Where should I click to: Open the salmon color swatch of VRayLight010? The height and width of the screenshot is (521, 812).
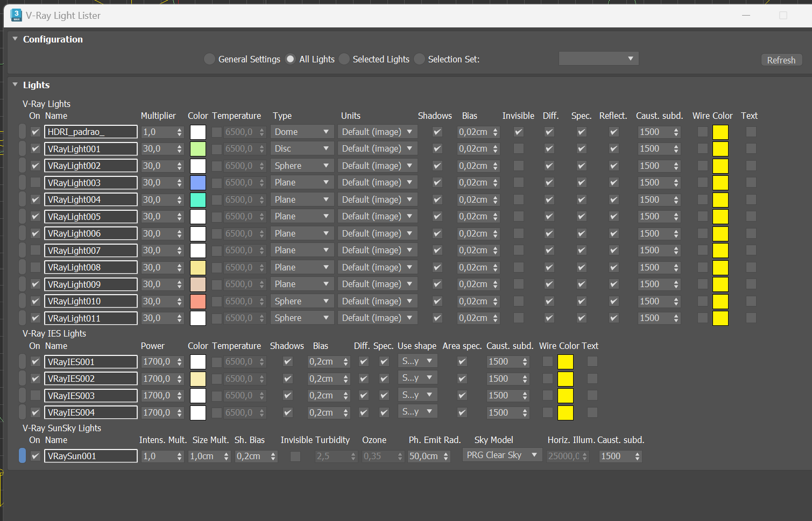point(198,301)
